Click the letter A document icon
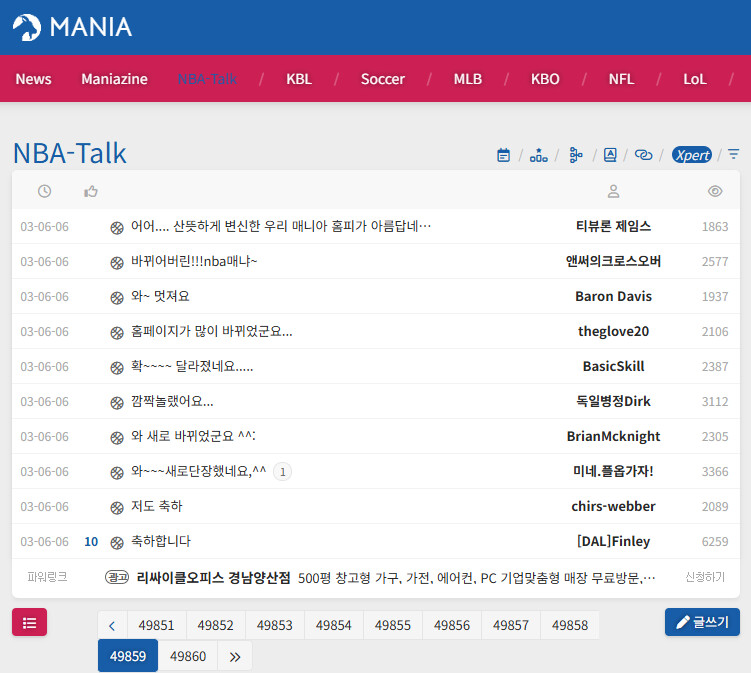 pos(610,155)
